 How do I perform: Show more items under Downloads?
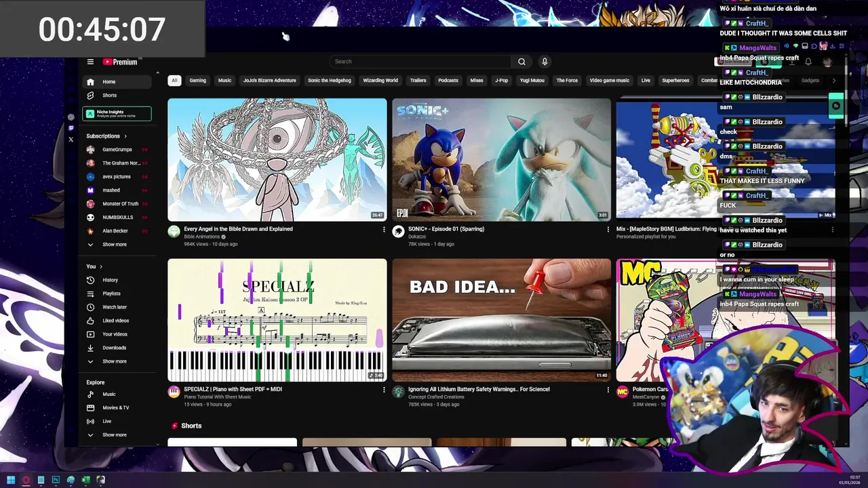pyautogui.click(x=117, y=361)
